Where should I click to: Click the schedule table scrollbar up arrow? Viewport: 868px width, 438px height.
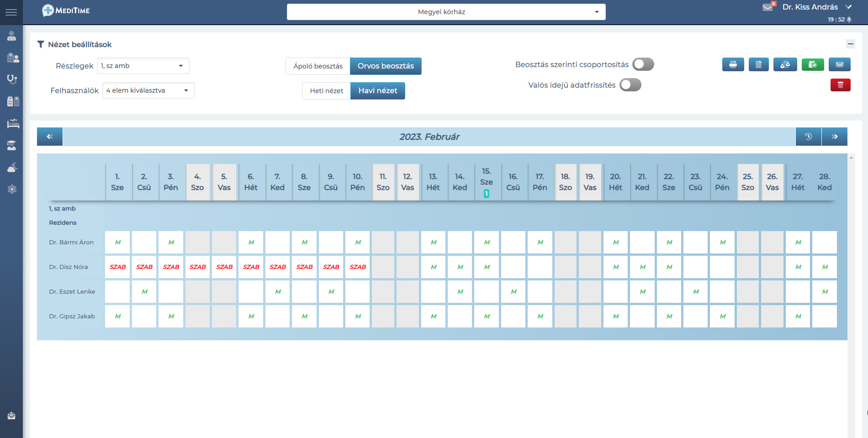851,158
